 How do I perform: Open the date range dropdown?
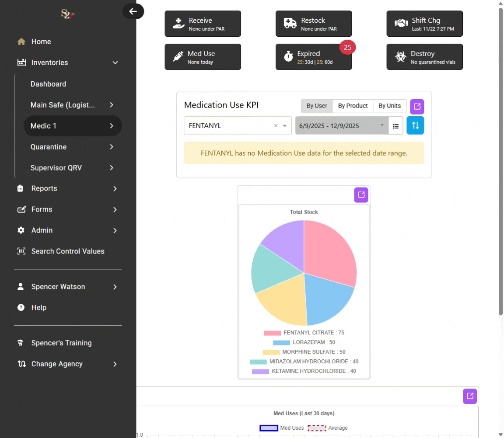[x=342, y=125]
